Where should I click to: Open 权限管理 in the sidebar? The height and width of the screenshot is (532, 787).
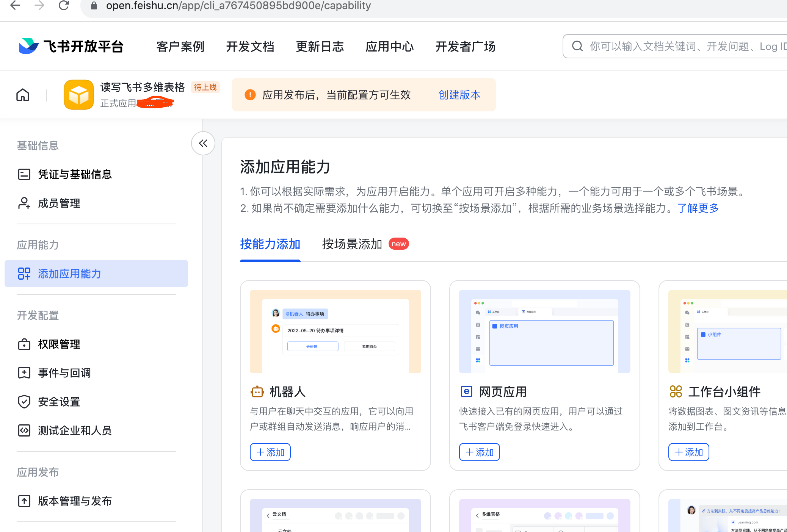59,344
